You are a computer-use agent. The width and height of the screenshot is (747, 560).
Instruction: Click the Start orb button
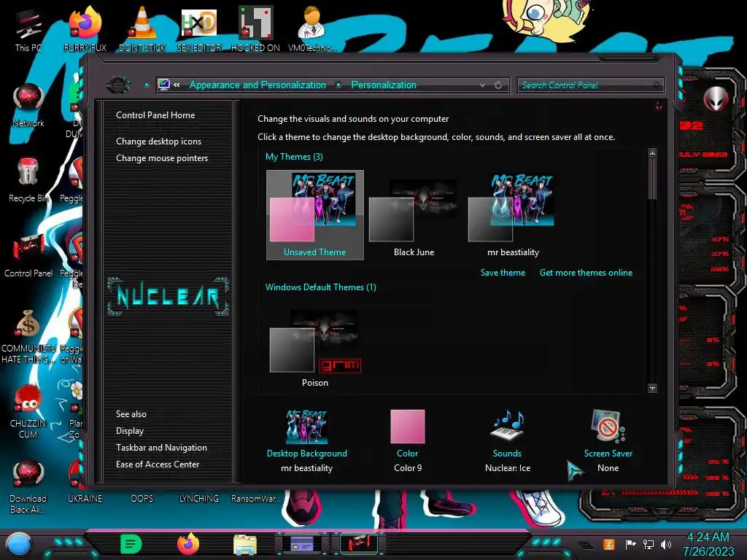(x=19, y=544)
